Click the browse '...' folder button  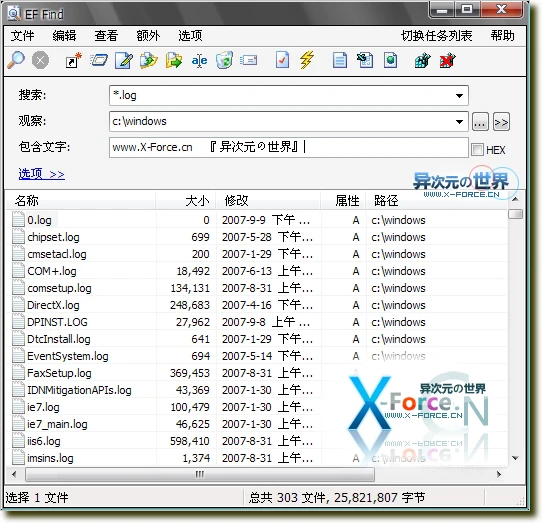tap(480, 122)
